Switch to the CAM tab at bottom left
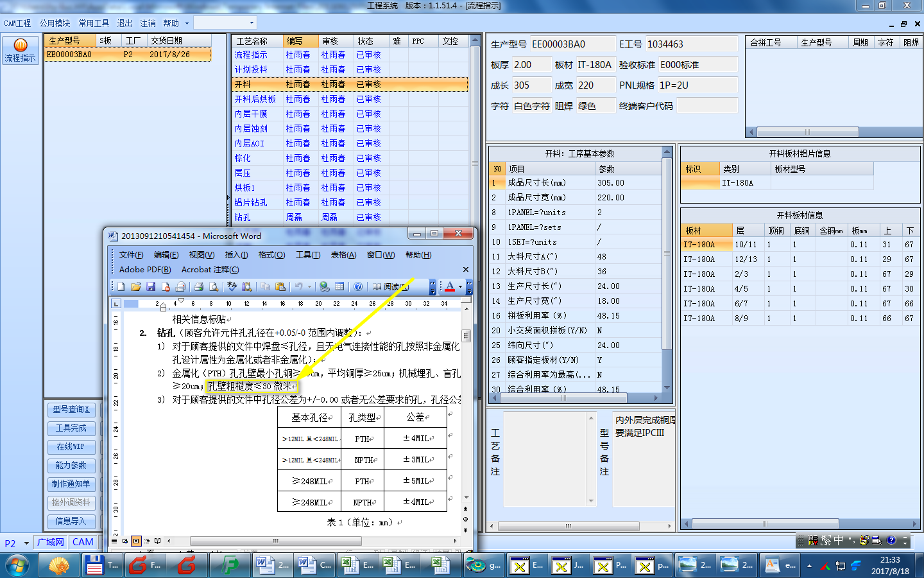 tap(83, 542)
